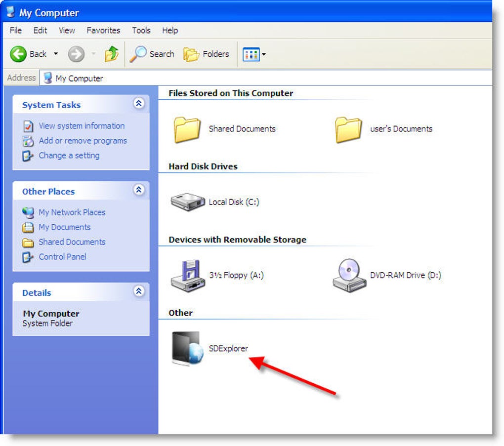The width and height of the screenshot is (504, 446).
Task: Click the Change a setting icon
Action: click(28, 156)
